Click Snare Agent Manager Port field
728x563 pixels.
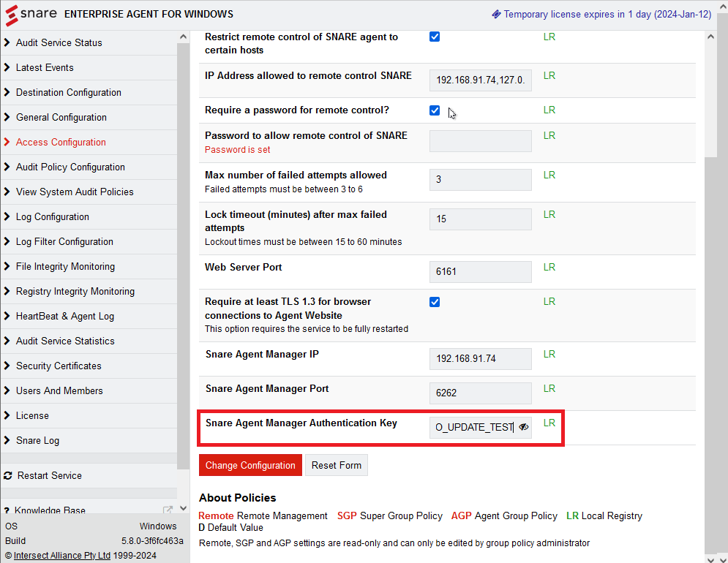[x=480, y=393]
